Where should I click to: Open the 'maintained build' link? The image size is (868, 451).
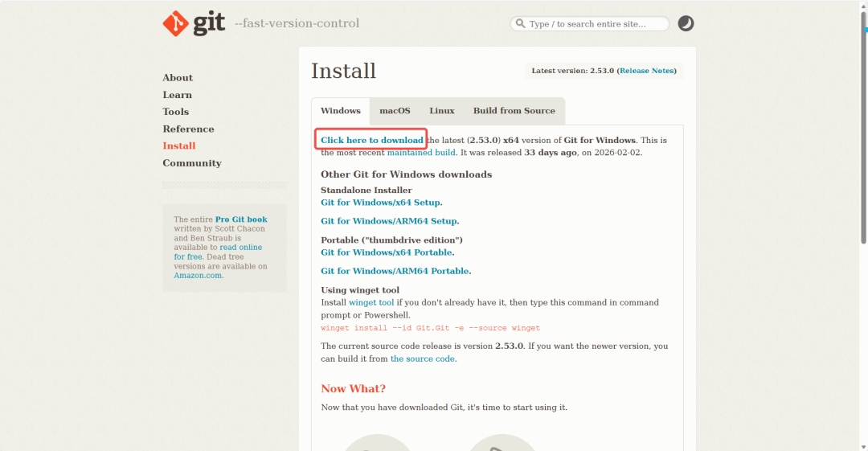click(421, 153)
